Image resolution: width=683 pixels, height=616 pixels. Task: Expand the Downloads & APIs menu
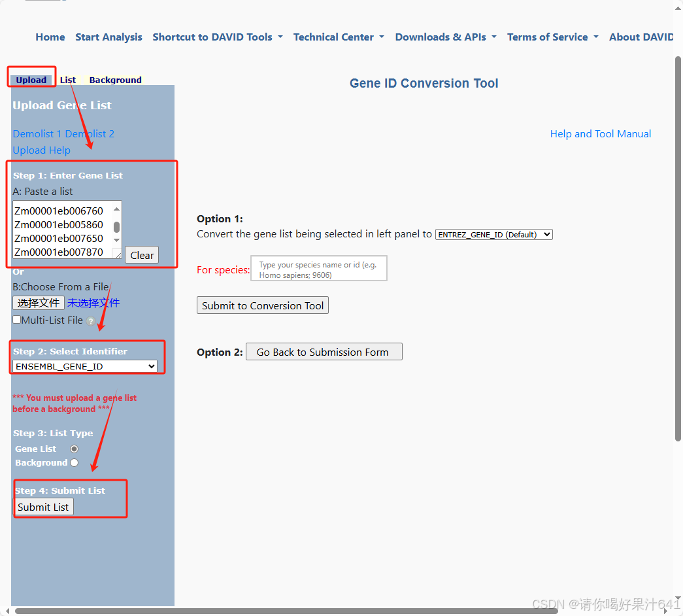point(446,37)
